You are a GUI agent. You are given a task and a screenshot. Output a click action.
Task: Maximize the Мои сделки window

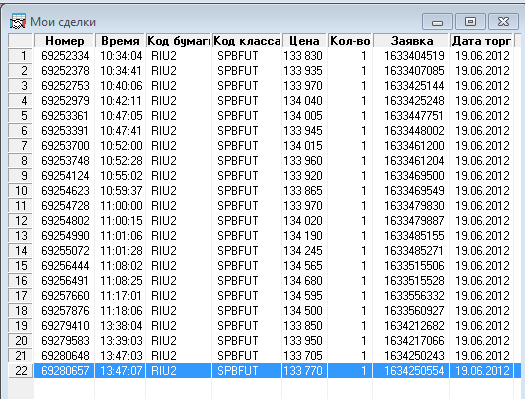(x=470, y=22)
